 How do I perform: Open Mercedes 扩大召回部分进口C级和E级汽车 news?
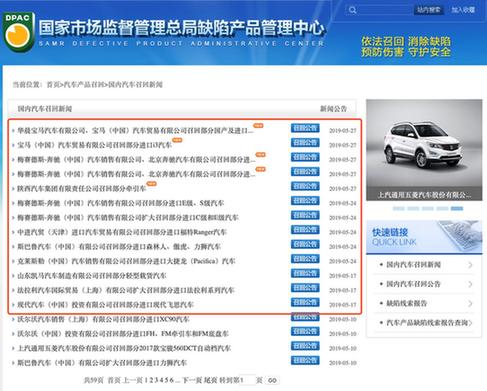tap(128, 218)
